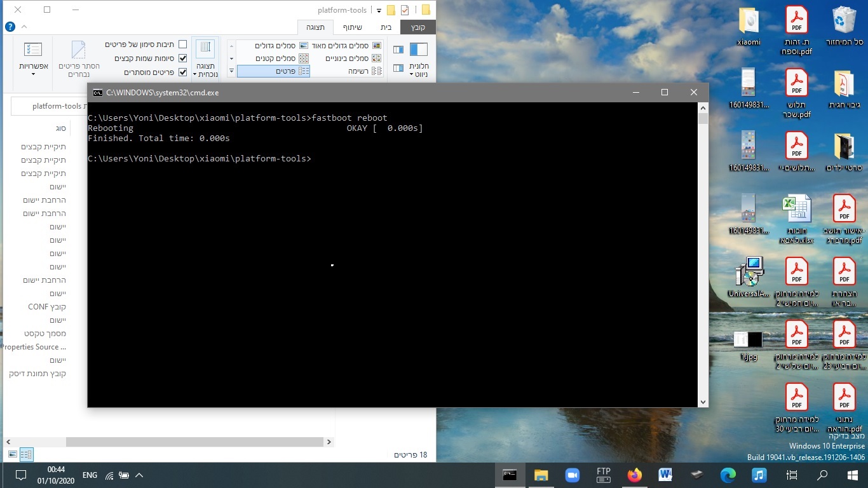868x488 pixels.
Task: Open Microsoft Edge from the taskbar
Action: tap(728, 475)
